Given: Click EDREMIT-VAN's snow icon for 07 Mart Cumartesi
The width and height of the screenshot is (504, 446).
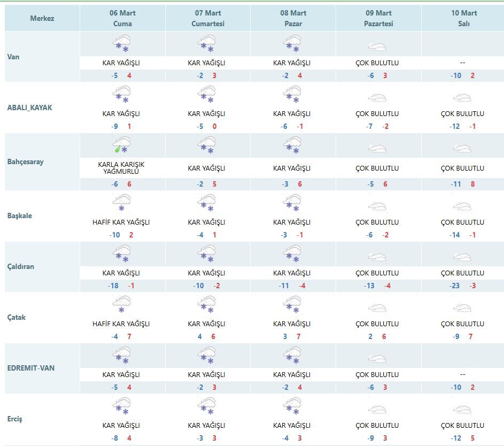Looking at the screenshot, I should point(206,356).
